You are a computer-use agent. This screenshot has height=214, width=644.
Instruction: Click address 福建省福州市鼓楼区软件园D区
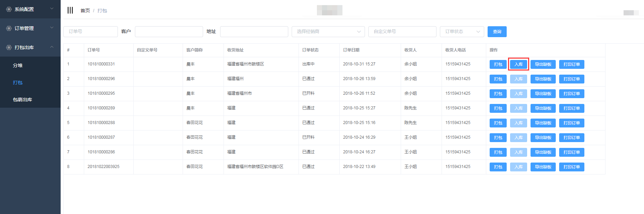coord(255,167)
